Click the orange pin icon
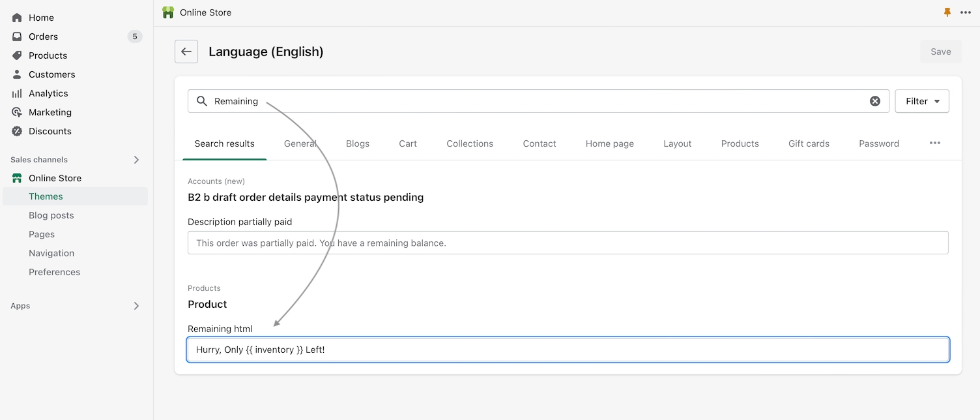The width and height of the screenshot is (980, 420). [x=947, y=12]
